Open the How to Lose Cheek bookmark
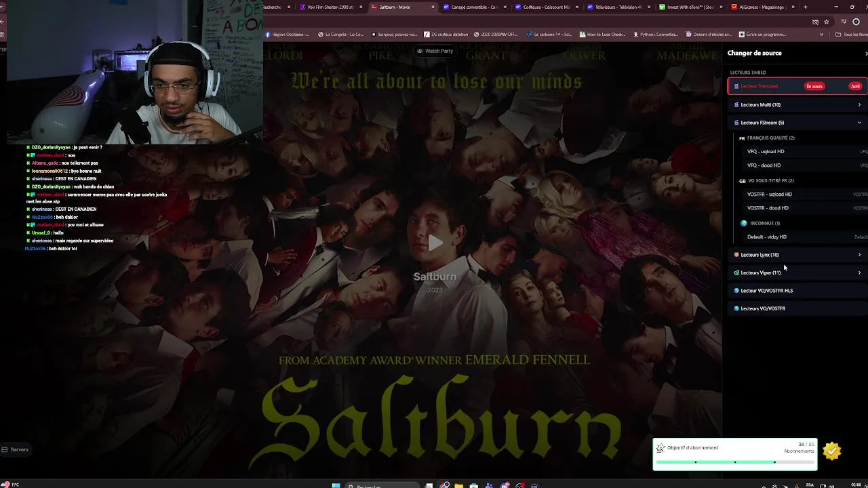Viewport: 868px width, 488px height. click(x=602, y=34)
